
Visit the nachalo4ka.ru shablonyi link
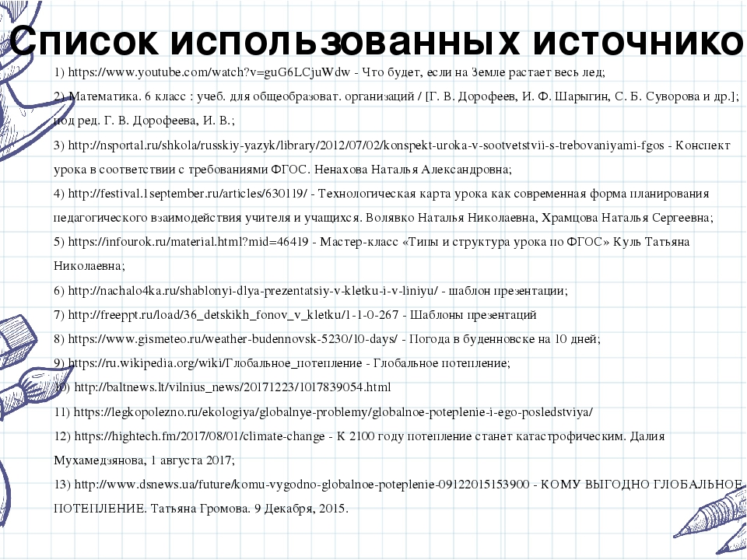click(253, 290)
